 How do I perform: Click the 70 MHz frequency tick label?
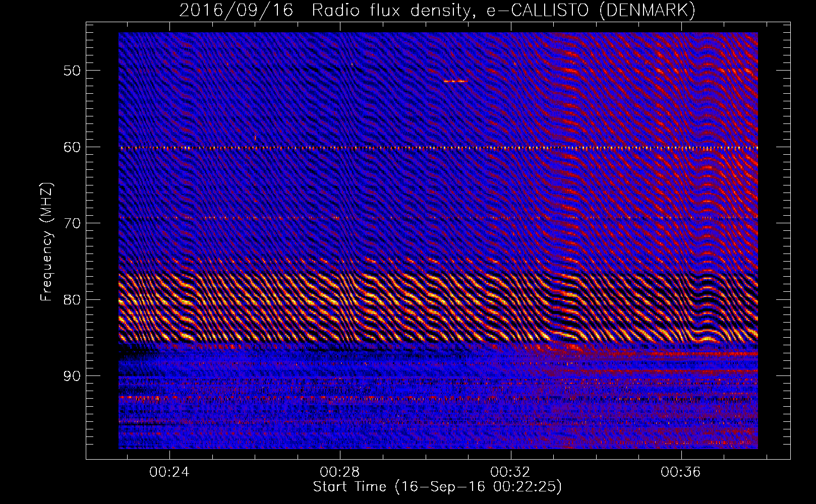coord(72,223)
